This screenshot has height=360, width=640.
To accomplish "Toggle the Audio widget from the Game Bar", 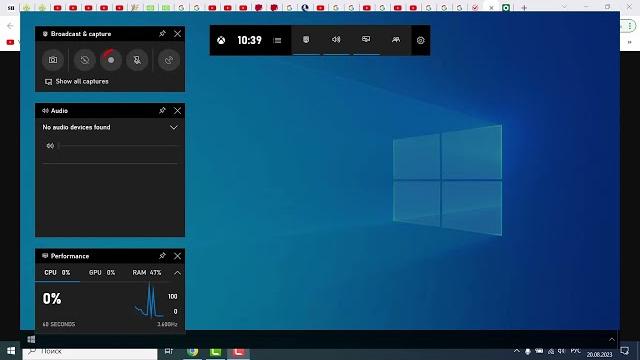I will (x=336, y=40).
